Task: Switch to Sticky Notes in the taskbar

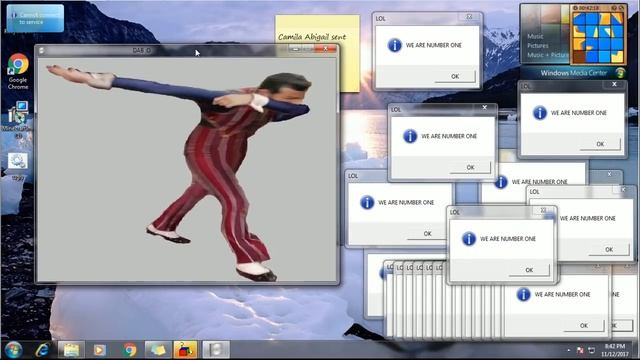Action: click(158, 350)
